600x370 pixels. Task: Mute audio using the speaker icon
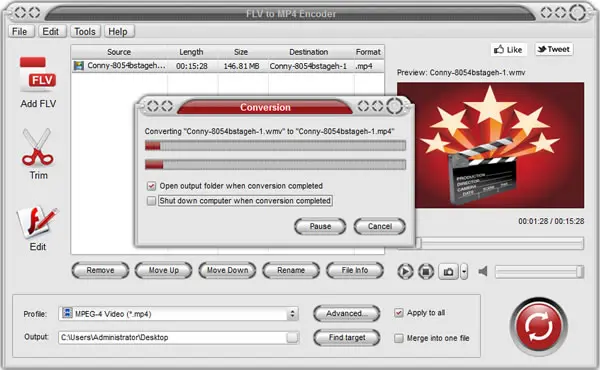pyautogui.click(x=483, y=271)
